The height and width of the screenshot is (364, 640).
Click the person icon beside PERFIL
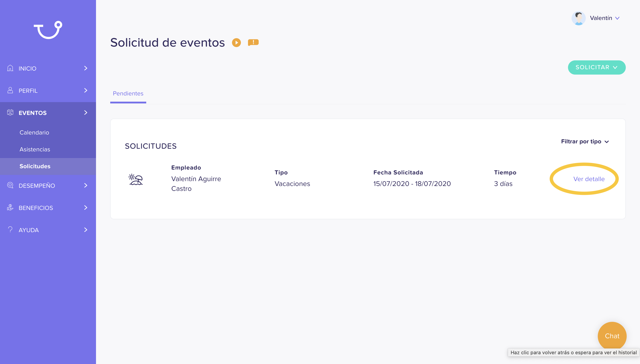tap(10, 90)
